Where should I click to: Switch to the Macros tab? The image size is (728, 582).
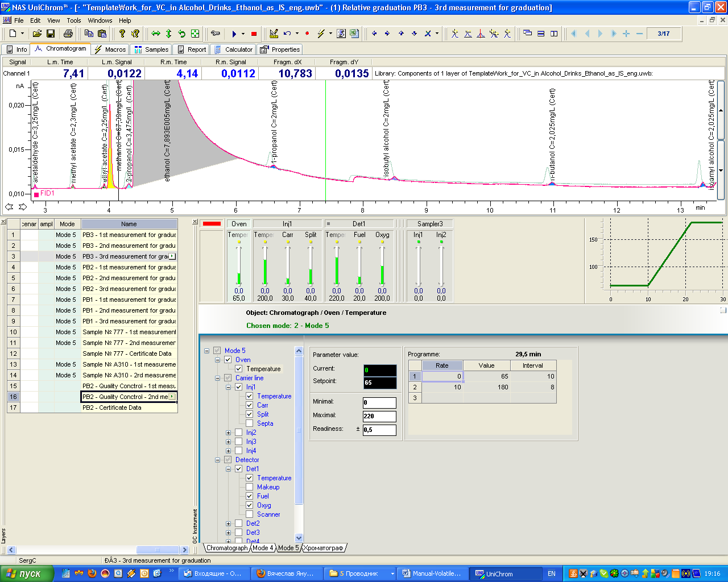tap(110, 49)
